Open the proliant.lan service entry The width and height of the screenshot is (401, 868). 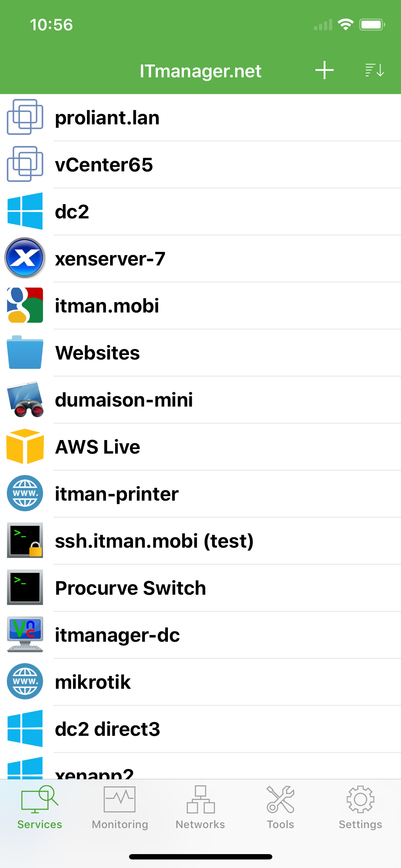[x=107, y=118]
